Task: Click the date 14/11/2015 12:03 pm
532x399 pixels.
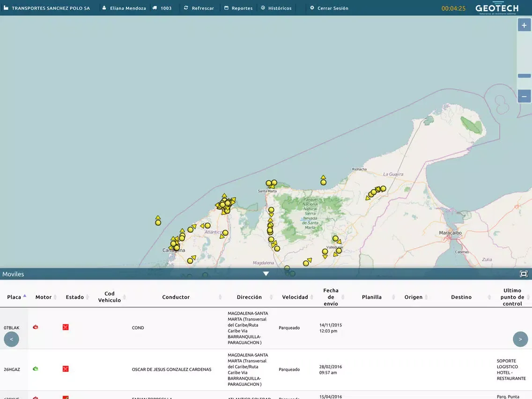Action: (x=331, y=328)
